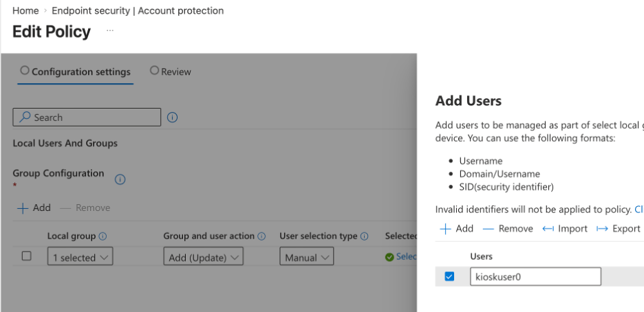The image size is (644, 312).
Task: Check the group configuration row checkbox
Action: pyautogui.click(x=27, y=256)
